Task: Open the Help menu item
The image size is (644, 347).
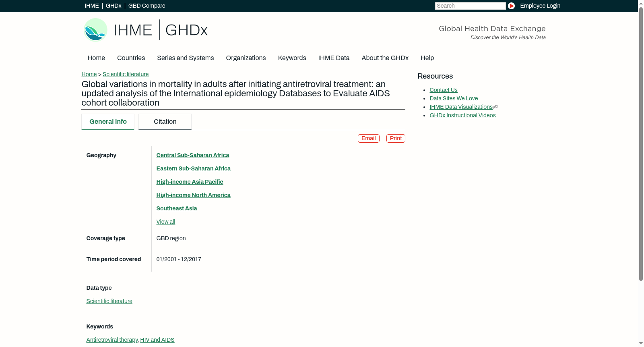Action: 427,58
